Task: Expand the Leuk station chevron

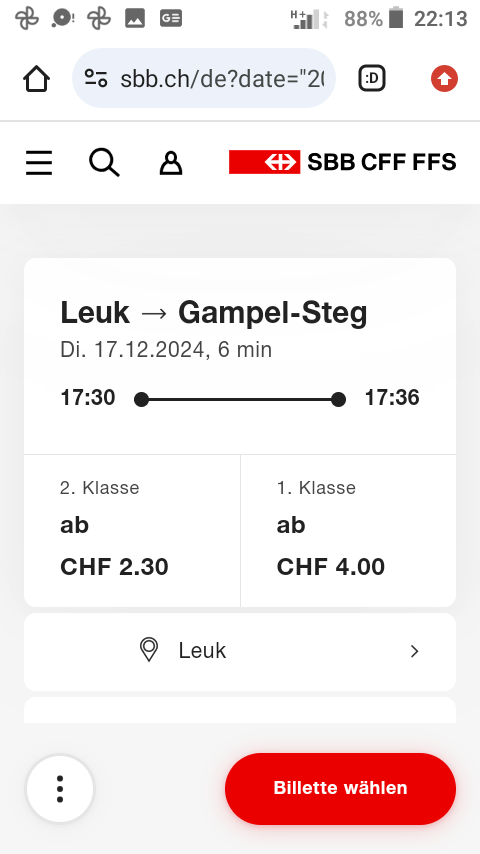Action: tap(415, 651)
